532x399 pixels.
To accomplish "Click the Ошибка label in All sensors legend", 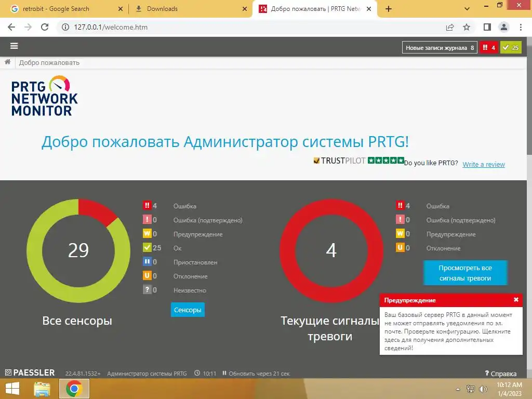I will pyautogui.click(x=184, y=206).
